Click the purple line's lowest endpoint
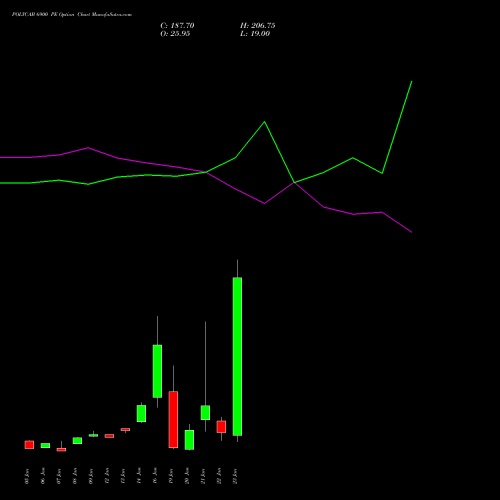This screenshot has width=500, height=500. point(412,232)
